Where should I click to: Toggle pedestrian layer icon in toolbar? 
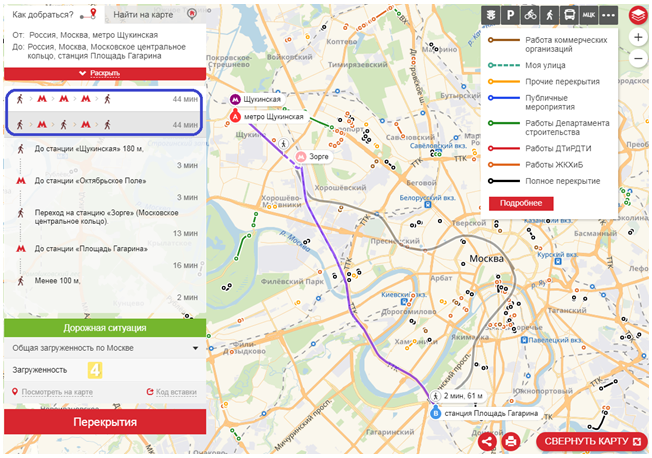[550, 15]
